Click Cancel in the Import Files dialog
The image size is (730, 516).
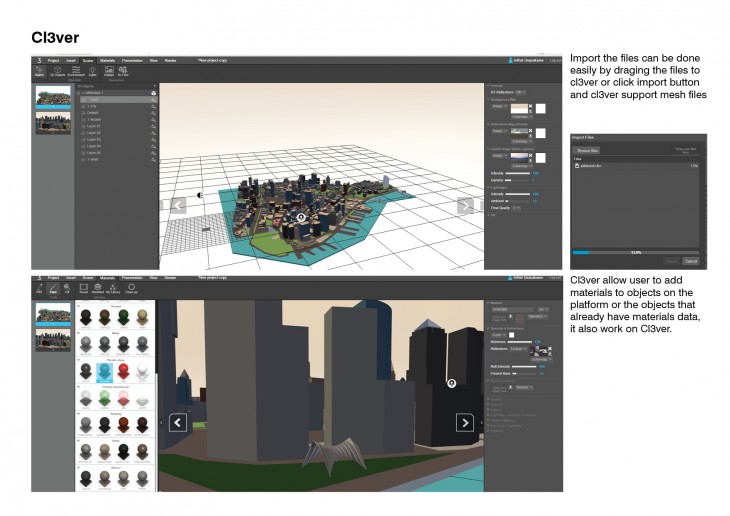690,261
